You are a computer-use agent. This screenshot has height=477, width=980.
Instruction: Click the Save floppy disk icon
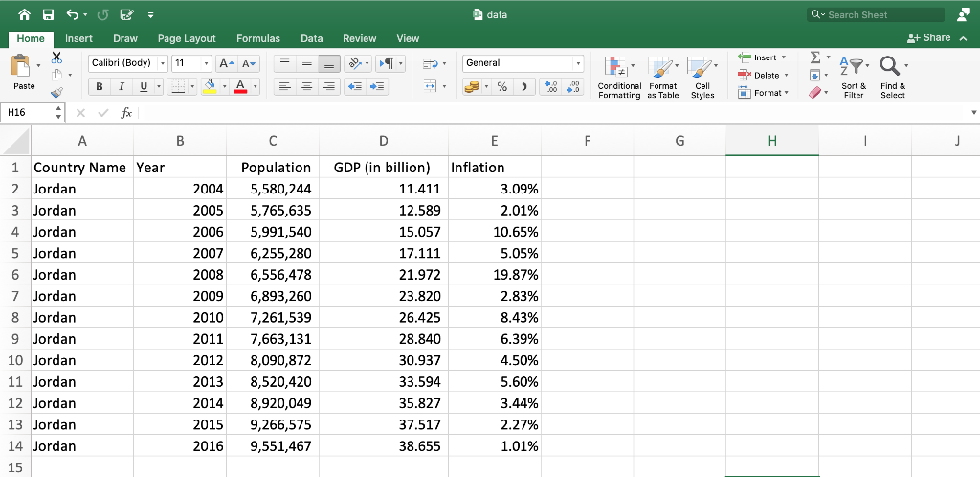click(x=48, y=14)
